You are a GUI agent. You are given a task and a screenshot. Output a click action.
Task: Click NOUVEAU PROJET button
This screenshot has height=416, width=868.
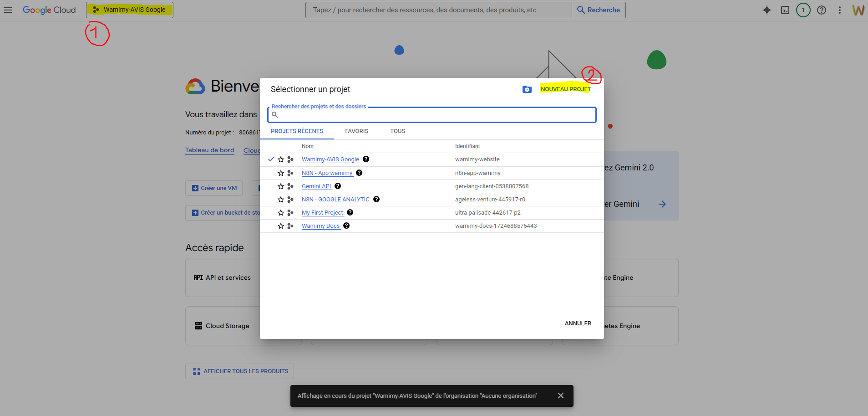566,89
